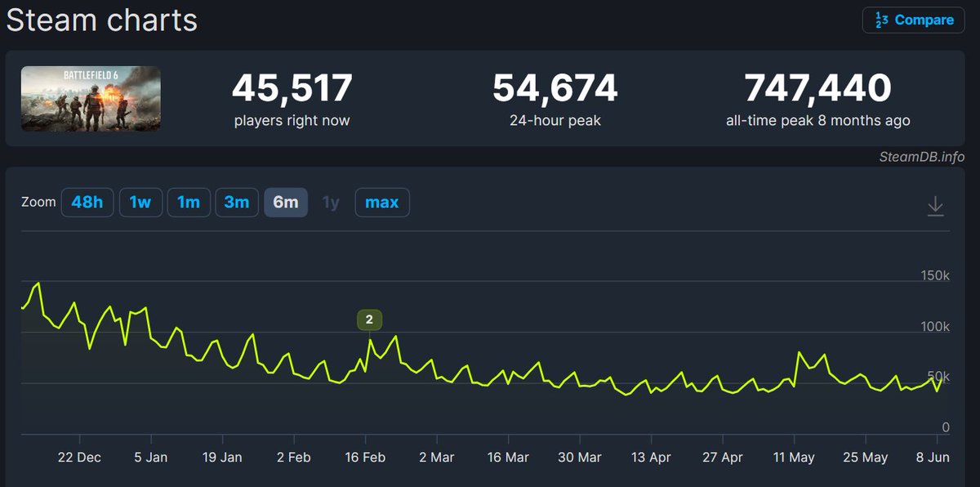
Task: Click chart event marker labeled 2
Action: click(369, 319)
